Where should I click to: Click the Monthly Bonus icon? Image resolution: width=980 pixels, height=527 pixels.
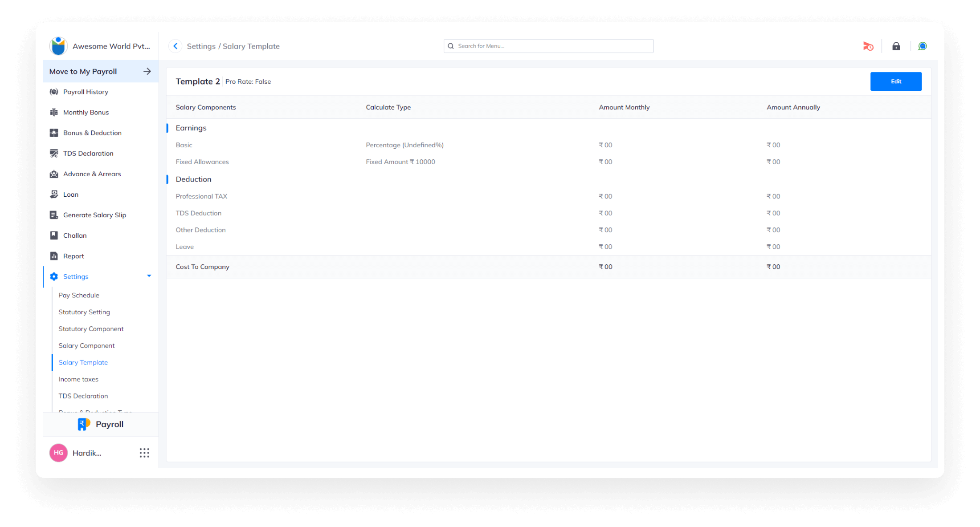tap(54, 112)
